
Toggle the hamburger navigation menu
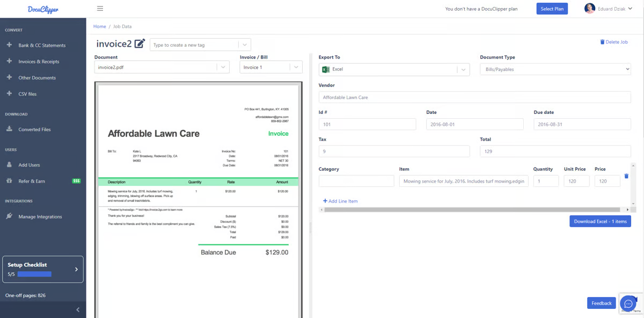(100, 8)
